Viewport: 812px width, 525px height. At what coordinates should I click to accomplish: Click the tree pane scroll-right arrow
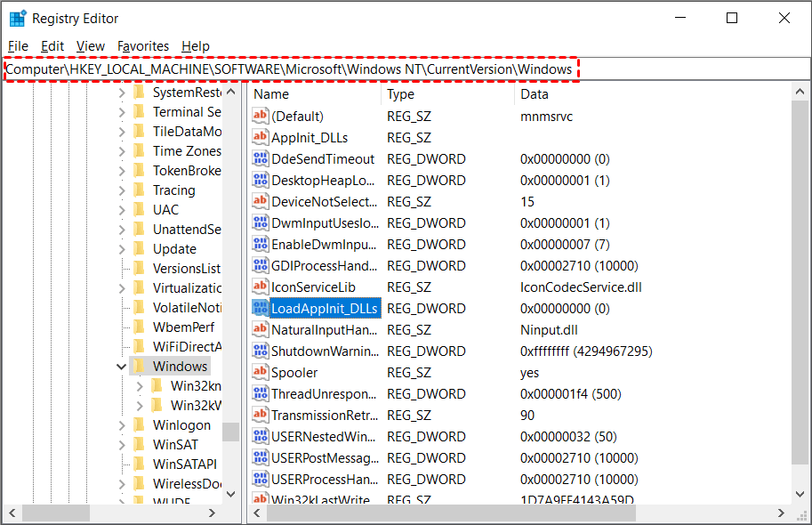pyautogui.click(x=212, y=513)
